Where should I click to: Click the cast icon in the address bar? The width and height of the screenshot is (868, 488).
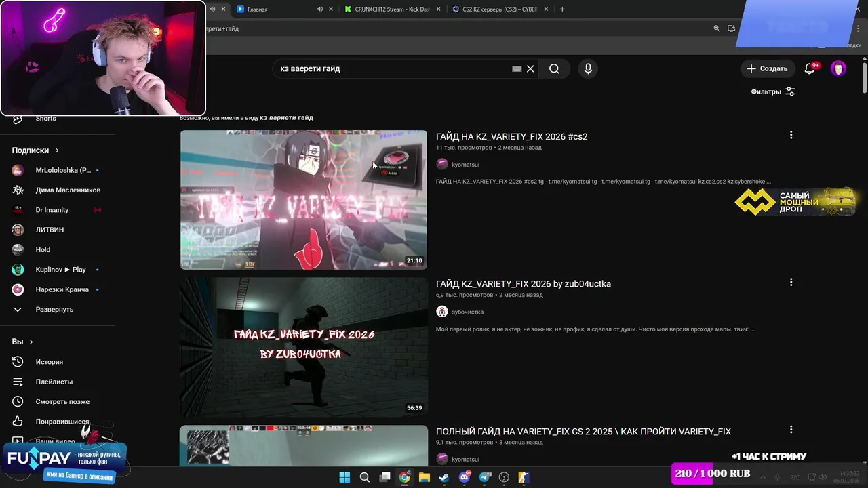[731, 28]
